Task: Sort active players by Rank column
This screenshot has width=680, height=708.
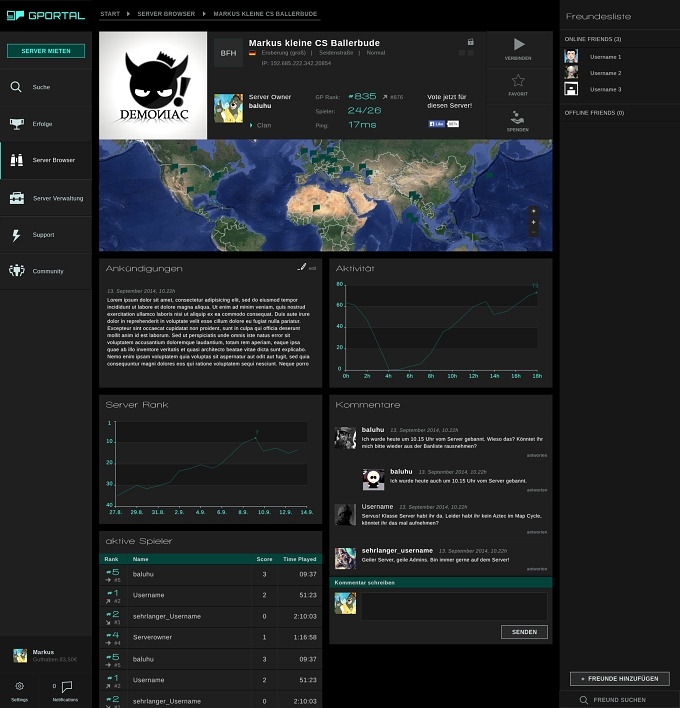Action: click(x=111, y=559)
